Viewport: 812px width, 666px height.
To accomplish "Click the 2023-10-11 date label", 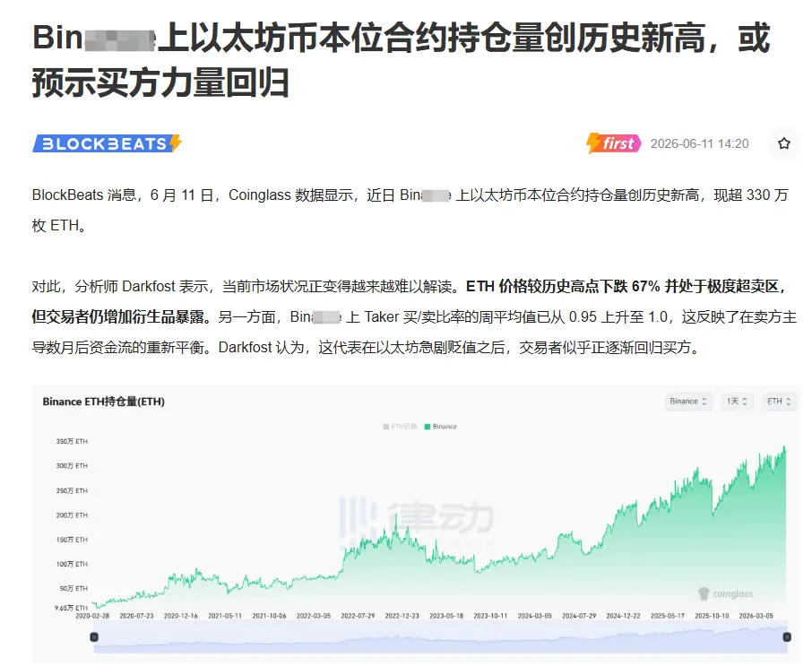I will [x=490, y=616].
